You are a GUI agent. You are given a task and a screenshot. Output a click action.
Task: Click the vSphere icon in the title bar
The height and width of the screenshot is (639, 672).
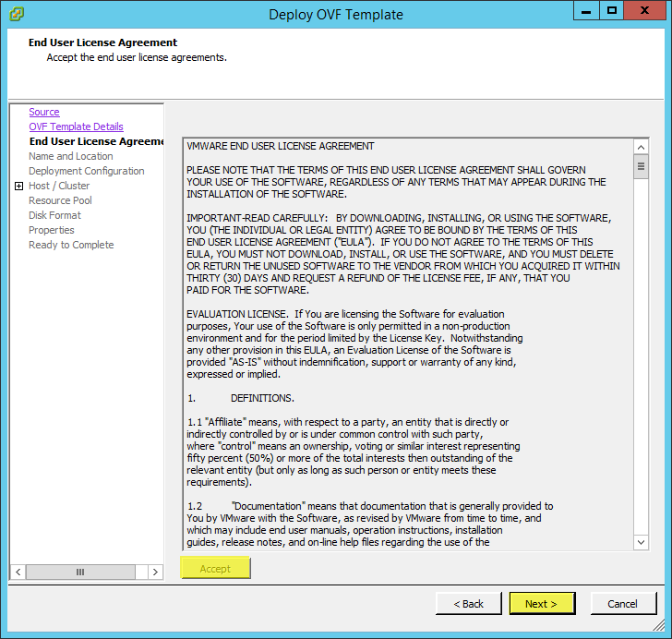tap(17, 14)
